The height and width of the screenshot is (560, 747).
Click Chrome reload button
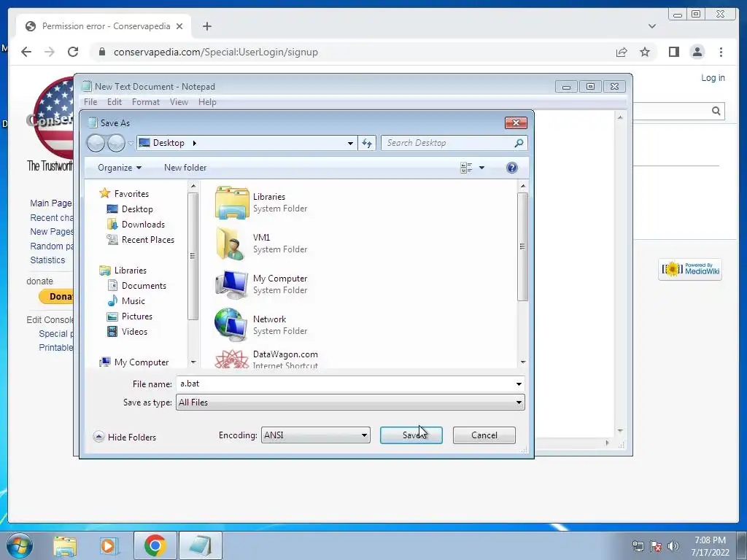[x=73, y=52]
